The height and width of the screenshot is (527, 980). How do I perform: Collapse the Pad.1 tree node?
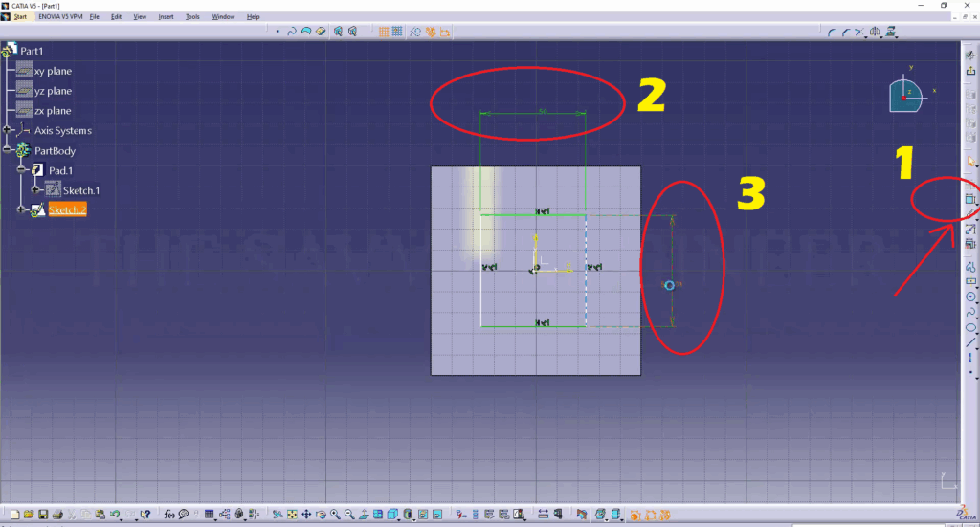coord(20,170)
